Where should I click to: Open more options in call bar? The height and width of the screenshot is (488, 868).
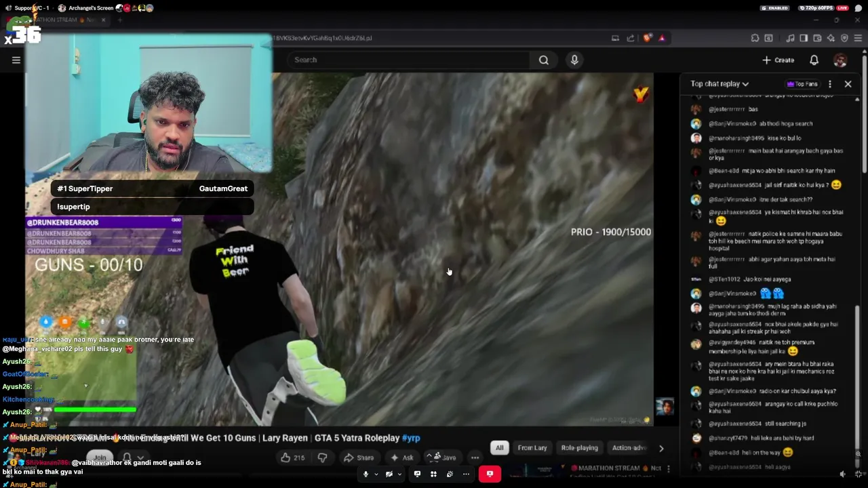click(x=466, y=474)
